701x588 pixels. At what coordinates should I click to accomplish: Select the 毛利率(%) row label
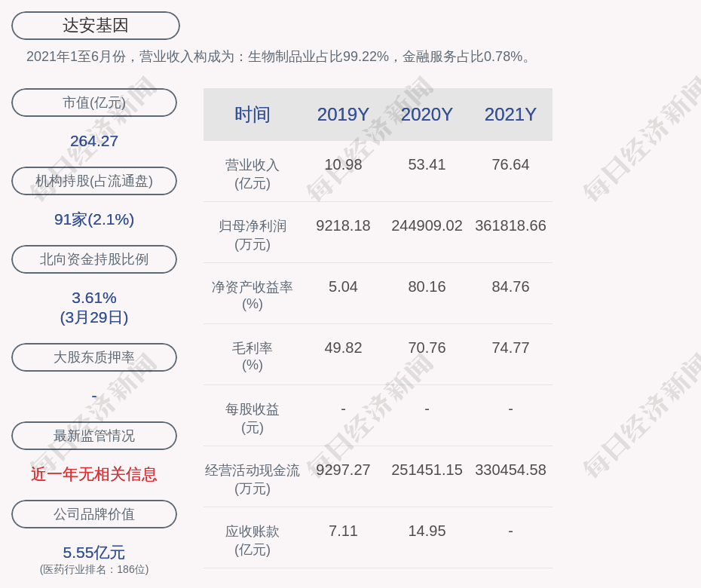click(x=253, y=357)
